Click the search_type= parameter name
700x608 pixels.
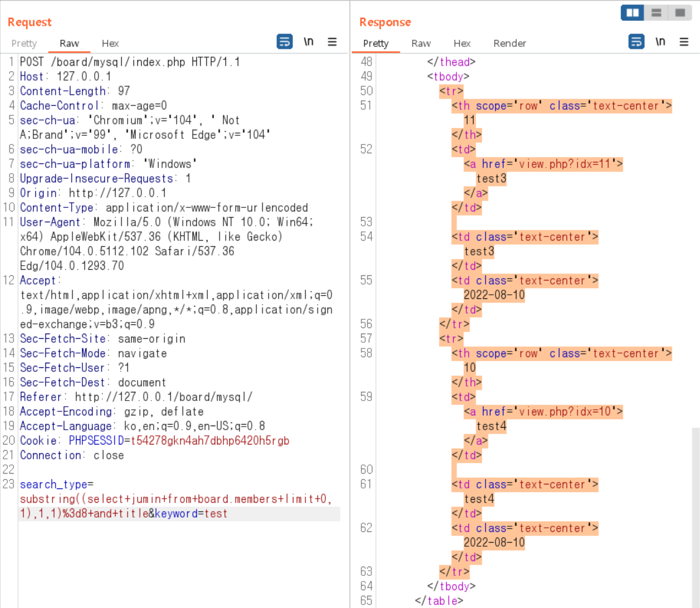tap(57, 484)
